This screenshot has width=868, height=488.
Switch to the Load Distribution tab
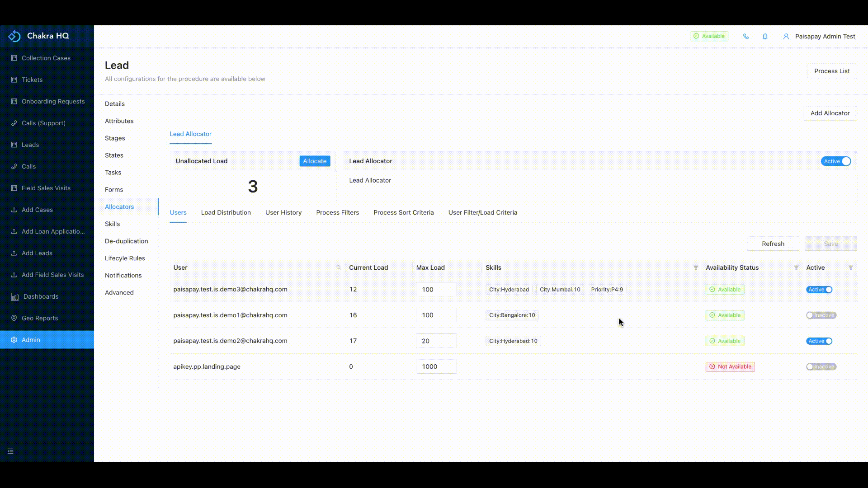click(226, 212)
